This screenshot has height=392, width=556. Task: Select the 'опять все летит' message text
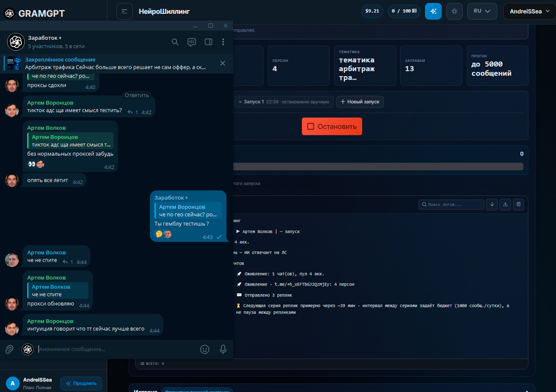coord(48,180)
